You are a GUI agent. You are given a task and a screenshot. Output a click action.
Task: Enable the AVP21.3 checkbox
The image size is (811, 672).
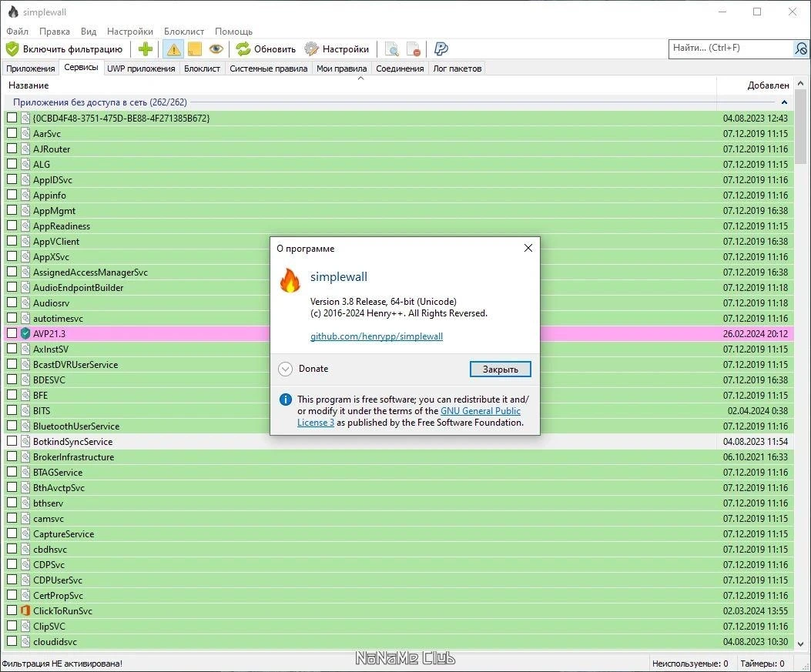pos(12,333)
